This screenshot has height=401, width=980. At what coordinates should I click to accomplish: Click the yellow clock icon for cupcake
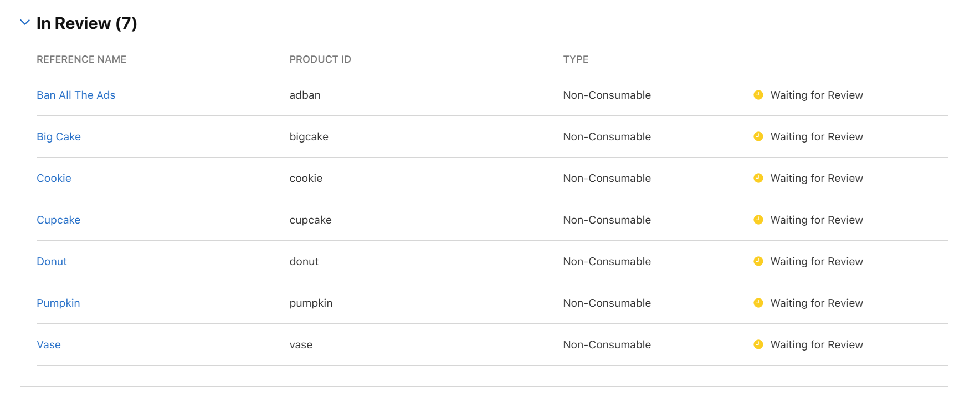(758, 220)
